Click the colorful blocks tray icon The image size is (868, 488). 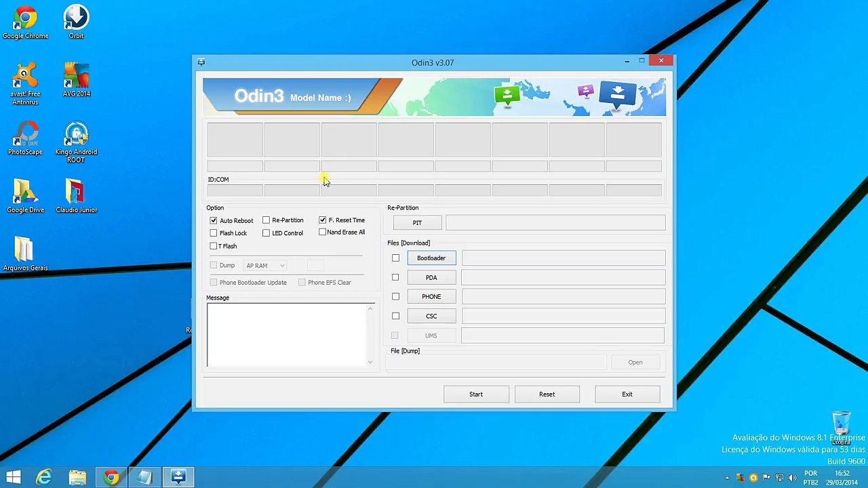(741, 478)
